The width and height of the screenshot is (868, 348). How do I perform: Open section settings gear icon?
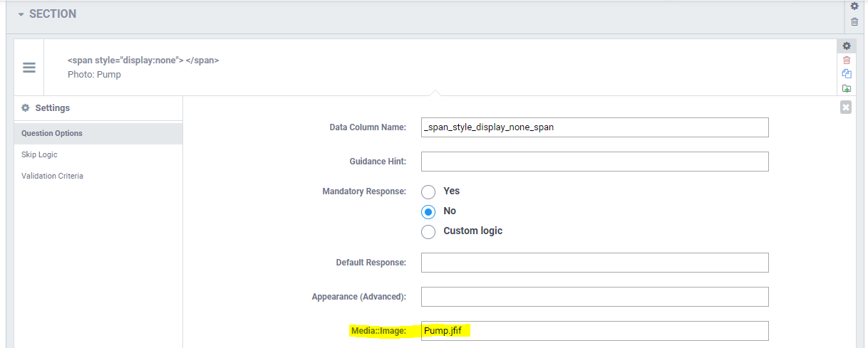[x=854, y=6]
